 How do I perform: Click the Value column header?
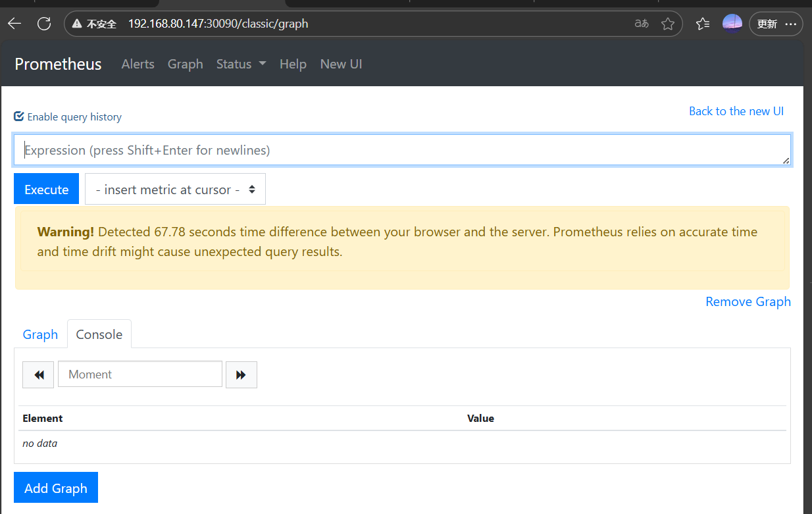(x=480, y=419)
